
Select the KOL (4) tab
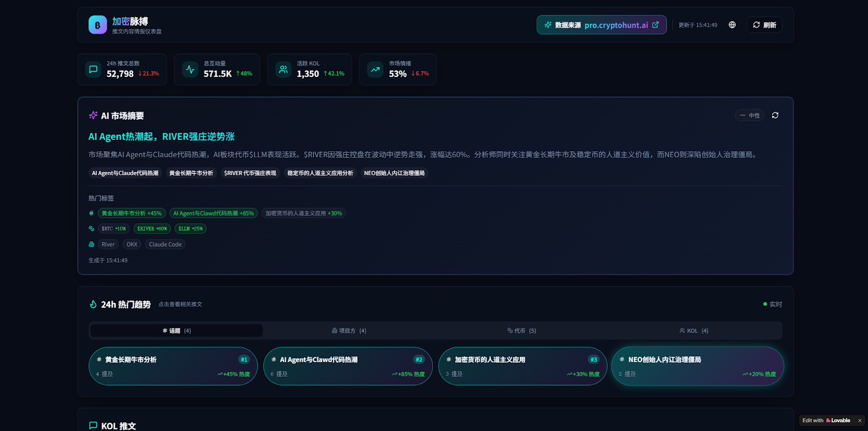click(694, 331)
